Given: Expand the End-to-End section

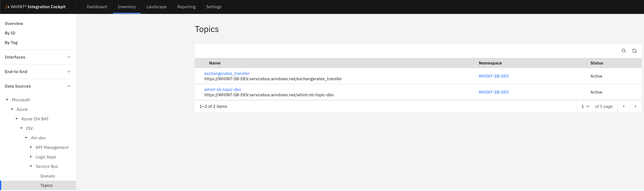Looking at the screenshot, I should click(x=69, y=71).
